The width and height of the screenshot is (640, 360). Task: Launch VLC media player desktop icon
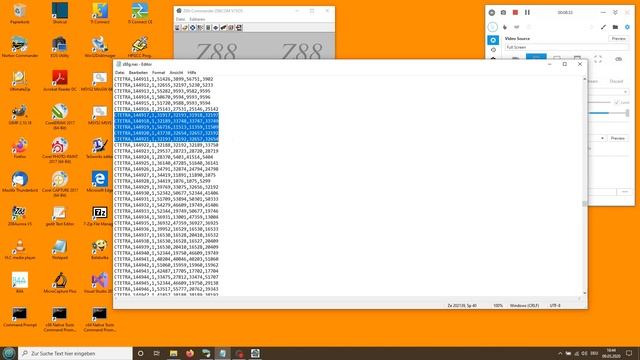pos(19,249)
